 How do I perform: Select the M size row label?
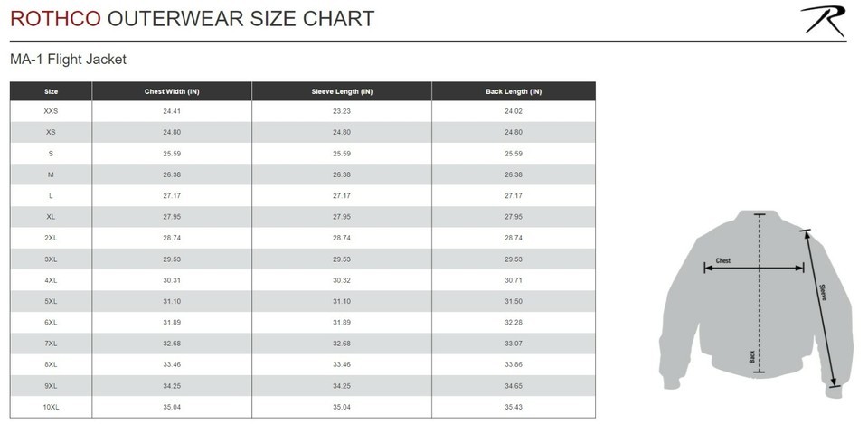[x=51, y=174]
